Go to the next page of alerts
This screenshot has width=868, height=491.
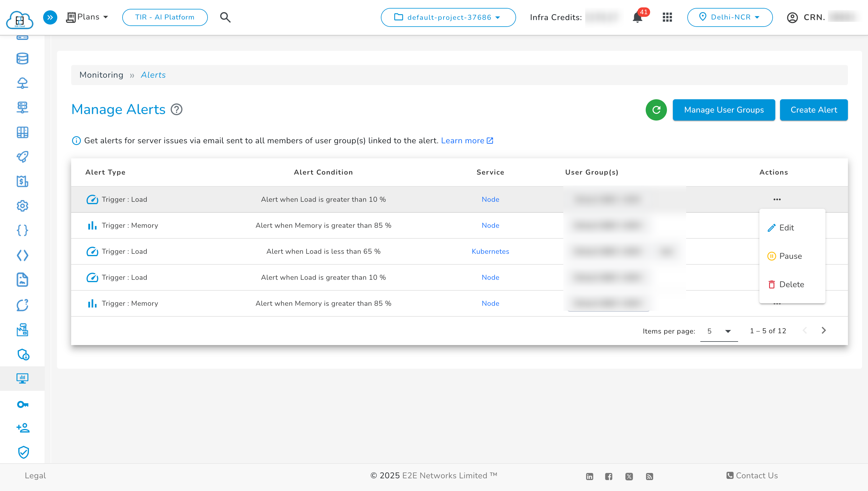[824, 331]
